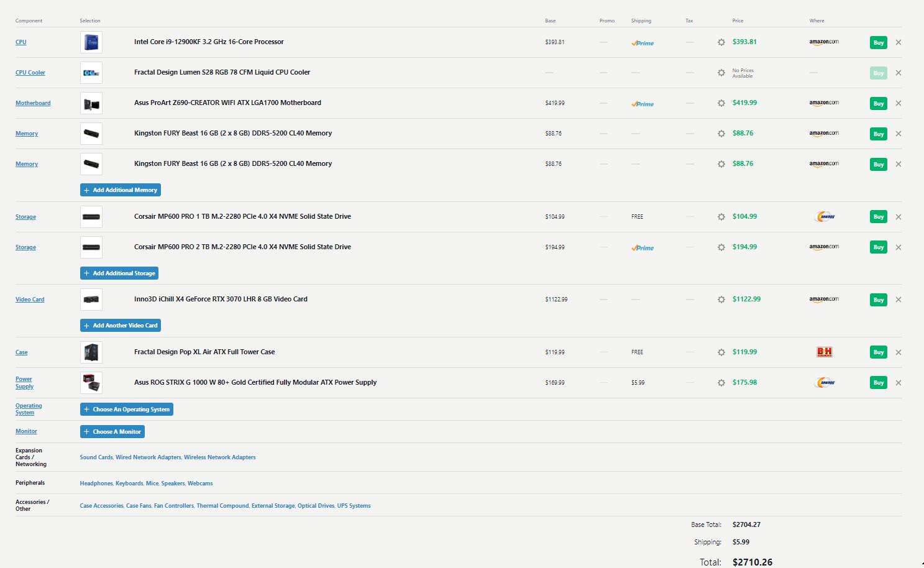Remove Intel Core i9-12900KF with its X icon
924x568 pixels.
coord(899,42)
